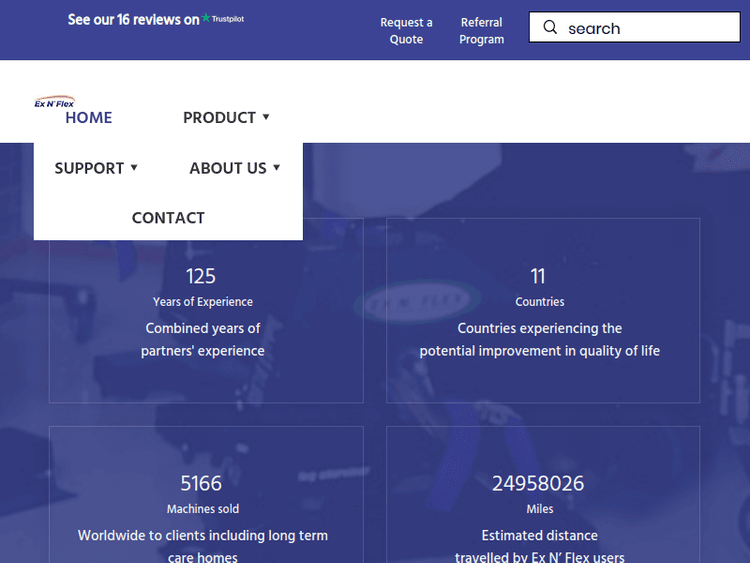Open the Referral Program page

coord(482,31)
